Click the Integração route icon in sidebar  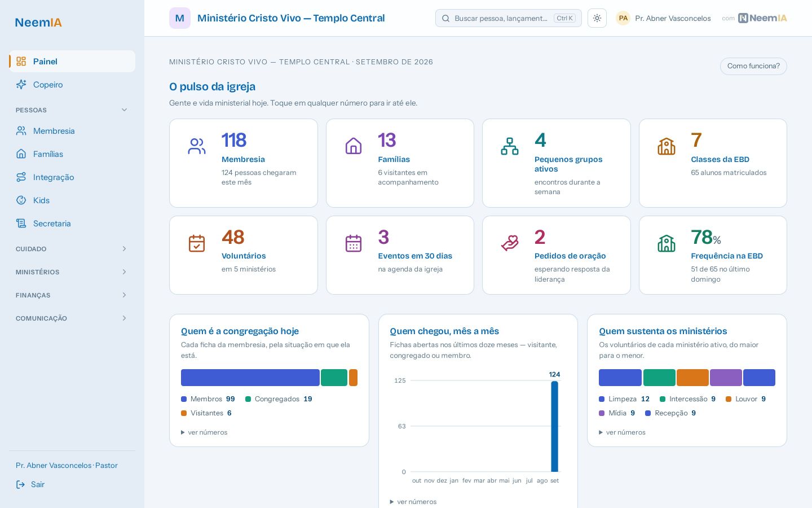pyautogui.click(x=21, y=177)
